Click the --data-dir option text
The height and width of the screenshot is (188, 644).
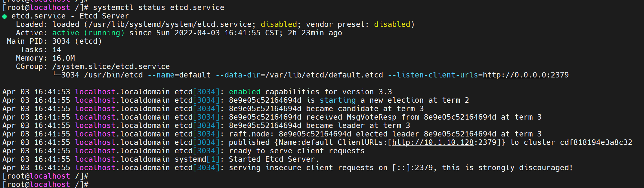238,75
